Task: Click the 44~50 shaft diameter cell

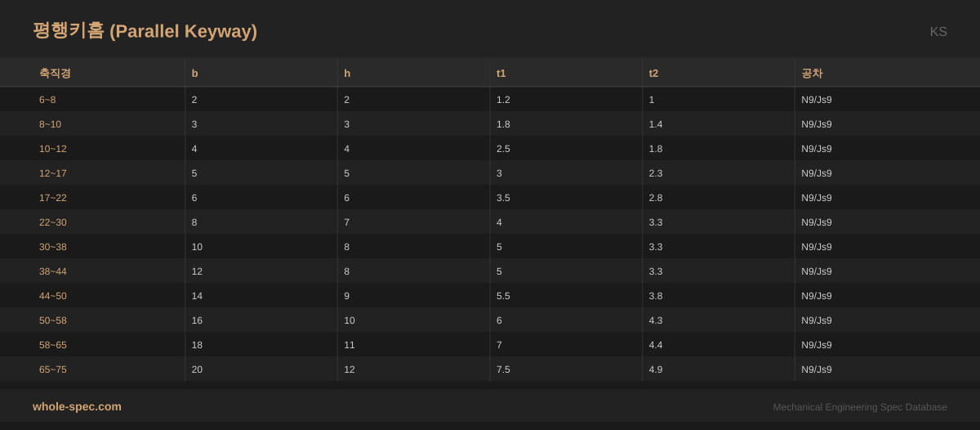Action: click(x=53, y=296)
